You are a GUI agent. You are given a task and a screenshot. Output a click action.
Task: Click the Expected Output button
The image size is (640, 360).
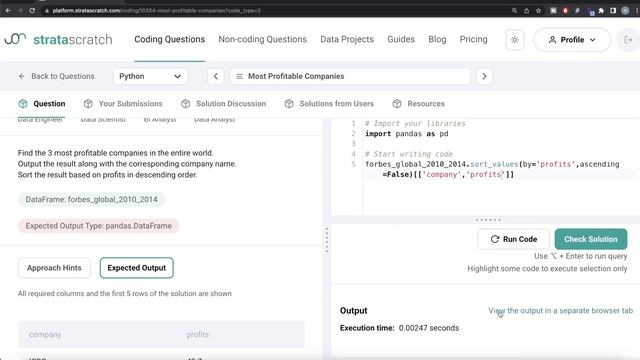coord(136,268)
